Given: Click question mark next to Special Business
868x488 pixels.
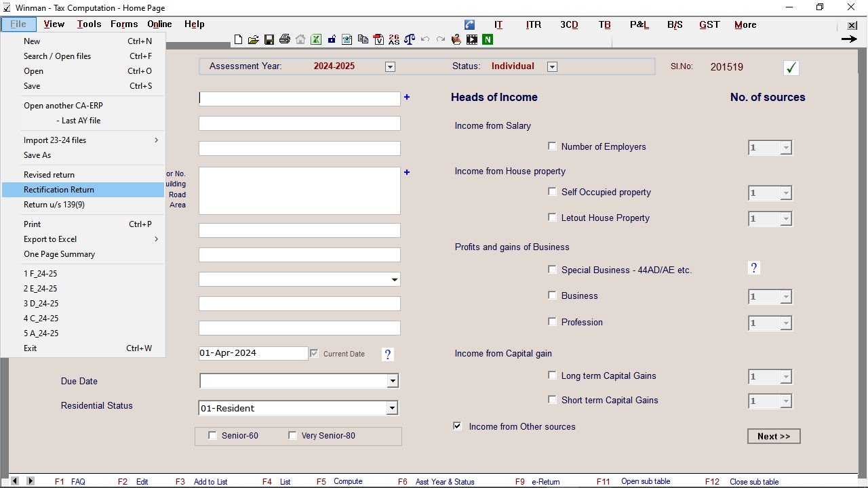Looking at the screenshot, I should [x=753, y=268].
